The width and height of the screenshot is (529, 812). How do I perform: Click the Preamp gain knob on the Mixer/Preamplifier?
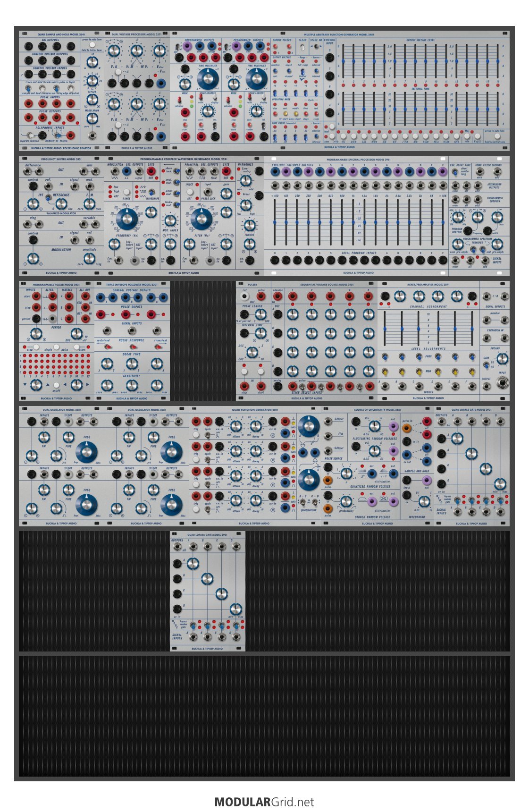coord(503,358)
